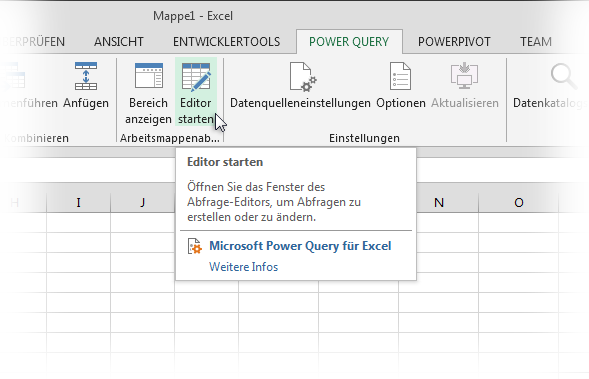Switch to the ENTWICKLERTOOLS tab
The image size is (589, 379).
[x=227, y=42]
